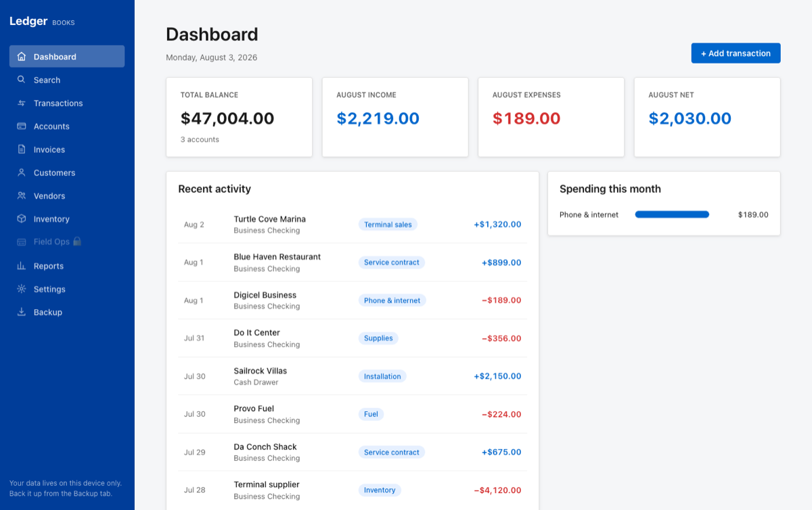The width and height of the screenshot is (812, 510).
Task: Click the +$1,320.00 amount
Action: (x=497, y=225)
